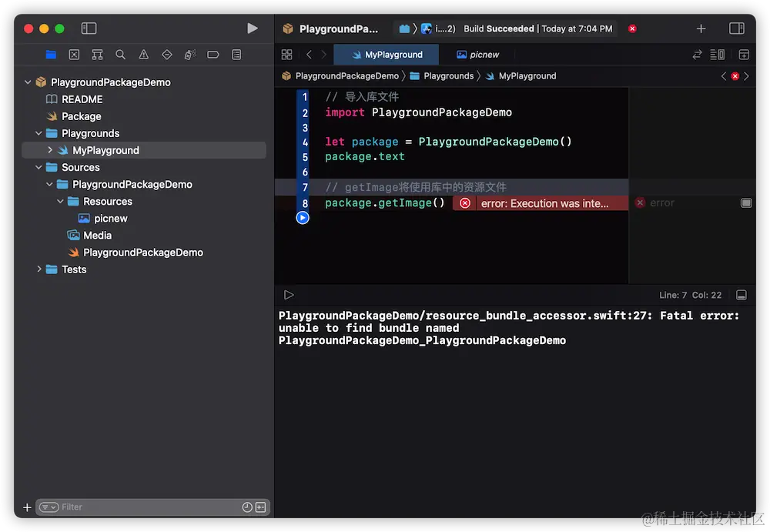This screenshot has height=532, width=770.
Task: Collapse the PlaygroundPackageDemo root package
Action: pyautogui.click(x=28, y=82)
